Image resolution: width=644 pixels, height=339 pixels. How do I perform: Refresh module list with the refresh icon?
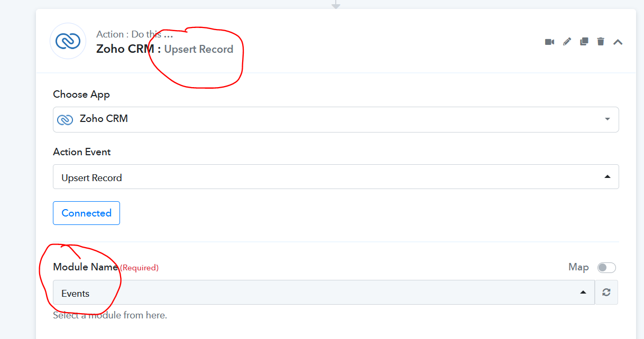click(x=606, y=293)
